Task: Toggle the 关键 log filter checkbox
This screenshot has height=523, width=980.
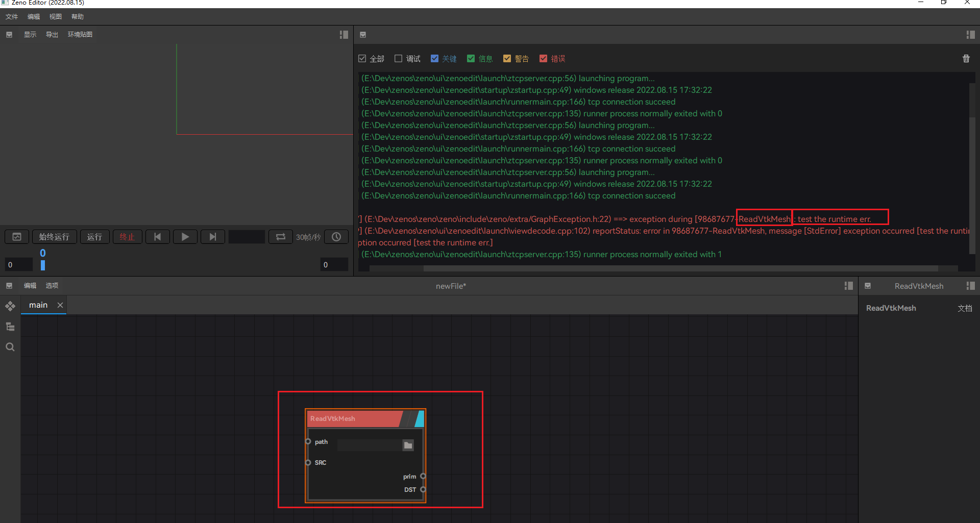Action: click(x=435, y=59)
